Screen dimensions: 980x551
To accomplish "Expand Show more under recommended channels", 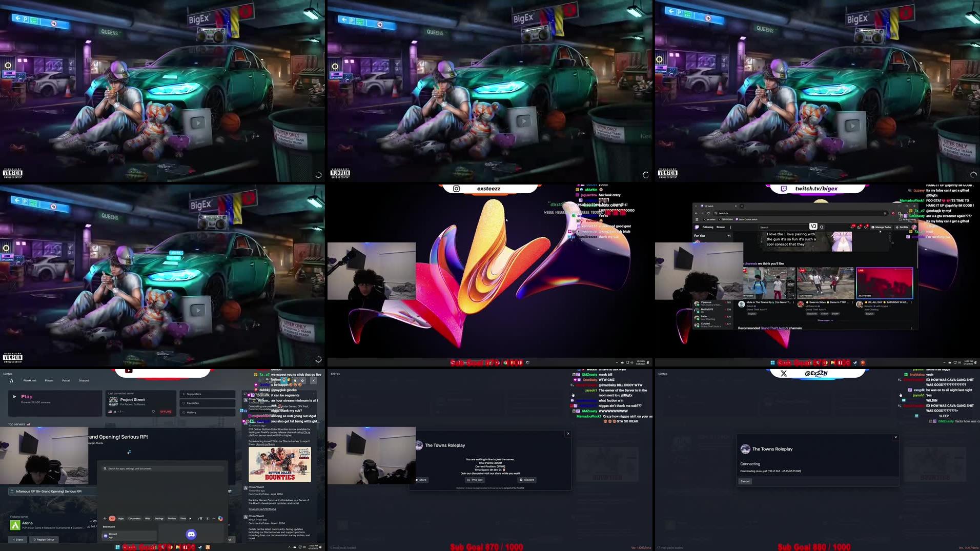I will tap(825, 320).
